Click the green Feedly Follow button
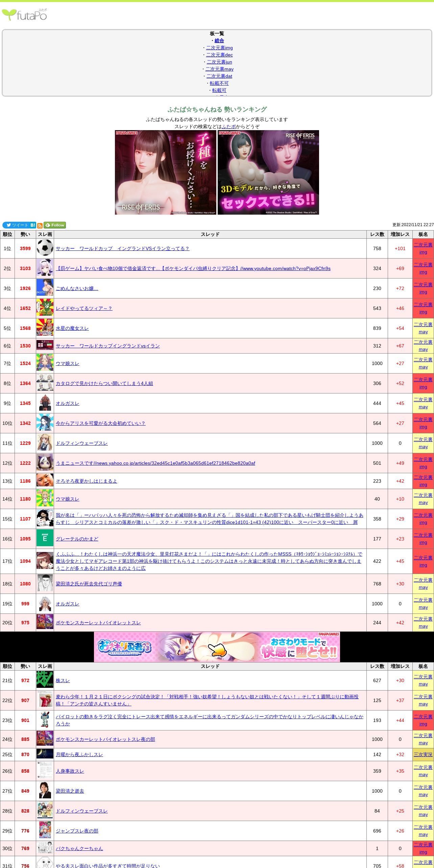Screen dimensions: 434x868 55,225
